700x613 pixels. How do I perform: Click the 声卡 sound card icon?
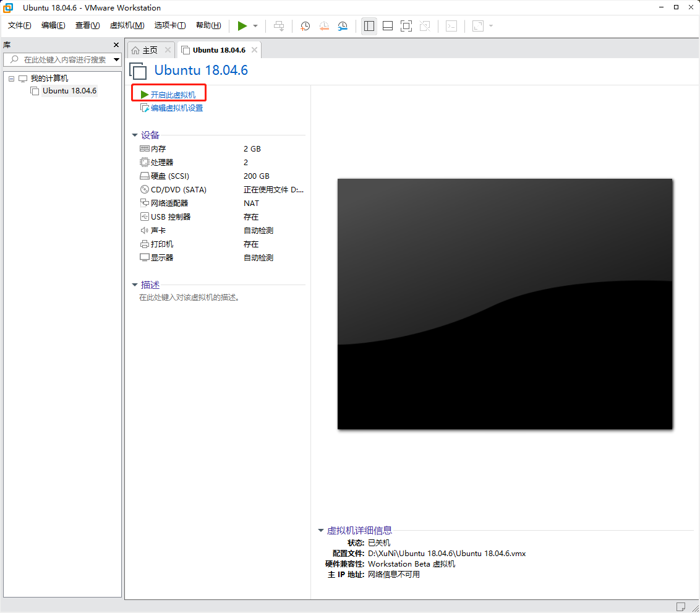pos(144,230)
